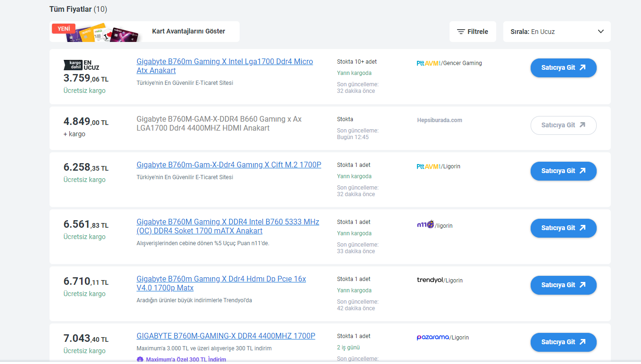Click the Pazarama store logo
641x364 pixels.
(x=433, y=337)
